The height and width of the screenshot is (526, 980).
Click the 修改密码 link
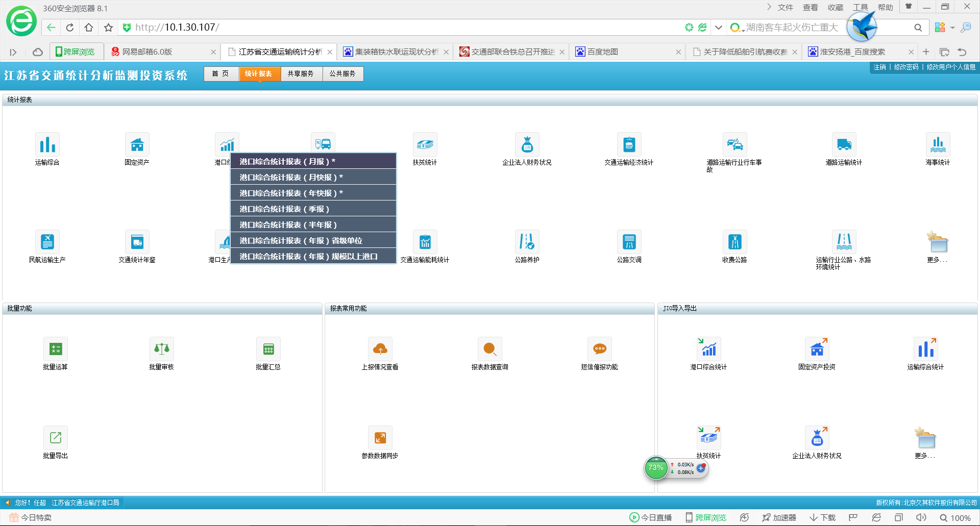(906, 67)
